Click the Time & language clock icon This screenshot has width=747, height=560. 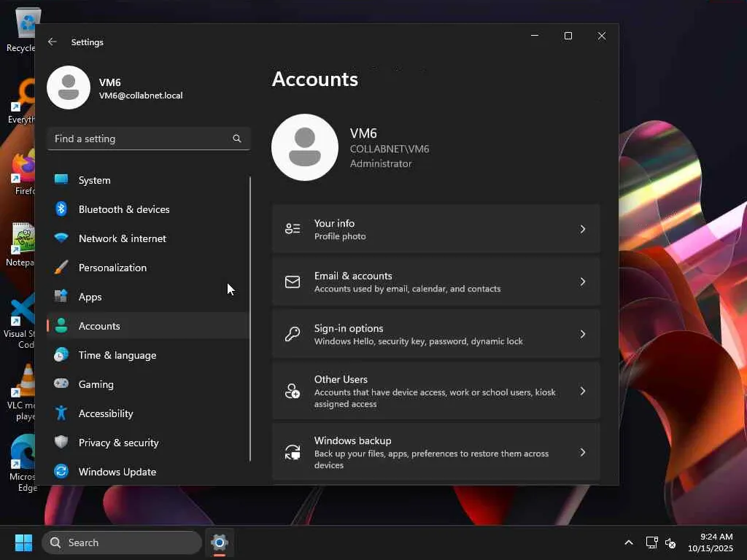(61, 355)
